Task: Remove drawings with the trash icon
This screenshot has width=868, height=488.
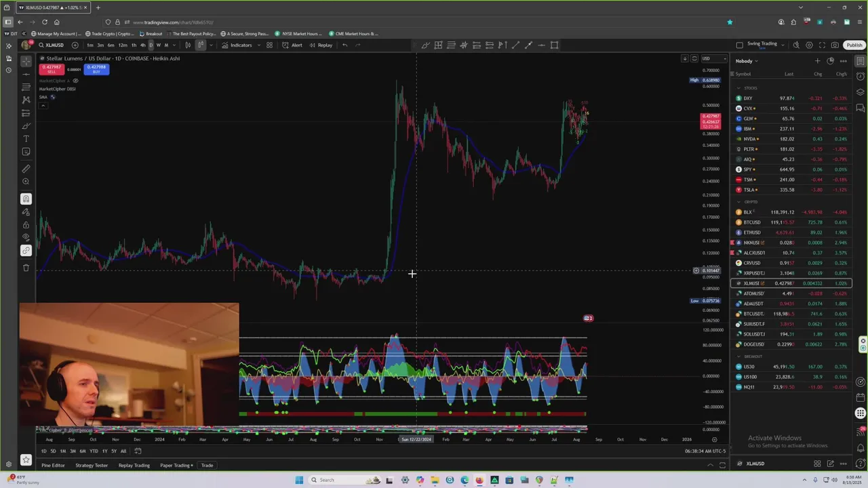Action: coord(26,268)
